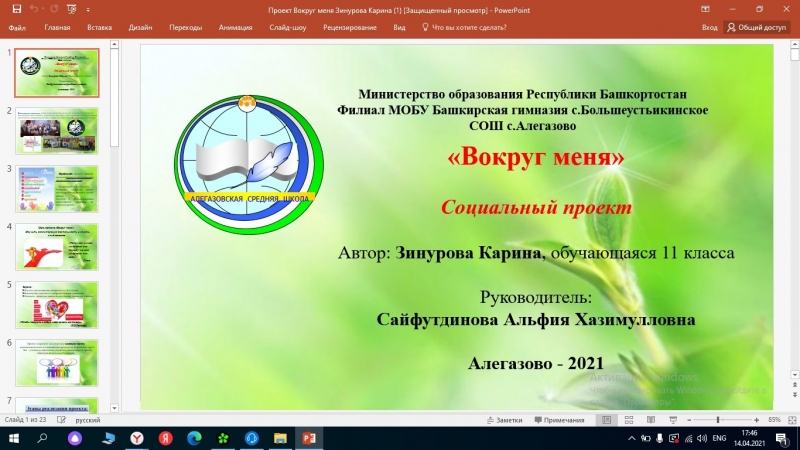Click thumbnail pane scroll-down arrow
The width and height of the screenshot is (800, 450).
click(x=114, y=408)
